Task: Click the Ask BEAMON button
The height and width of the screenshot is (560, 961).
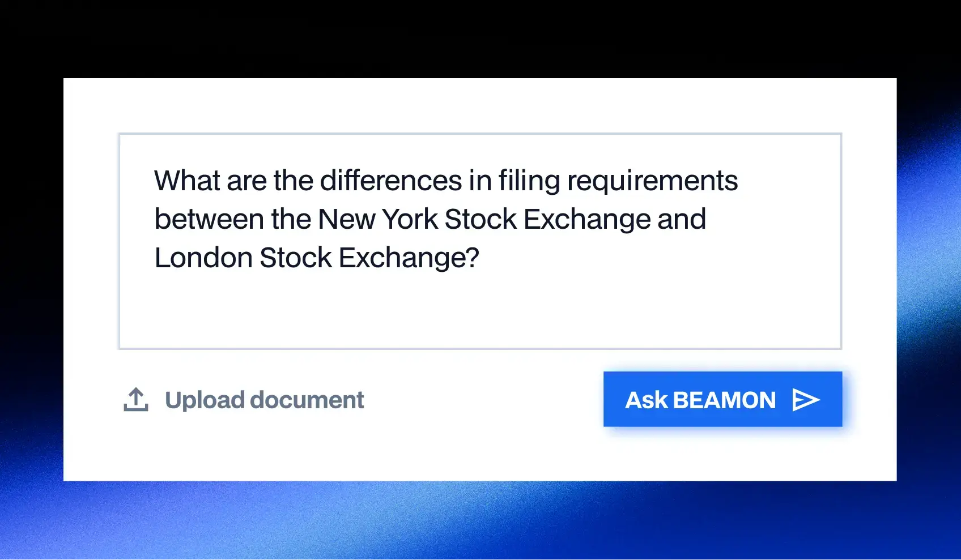Action: 722,399
